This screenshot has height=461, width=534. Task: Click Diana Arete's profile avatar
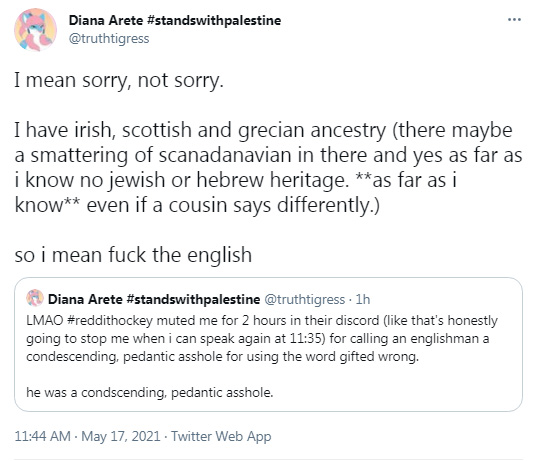pyautogui.click(x=35, y=30)
